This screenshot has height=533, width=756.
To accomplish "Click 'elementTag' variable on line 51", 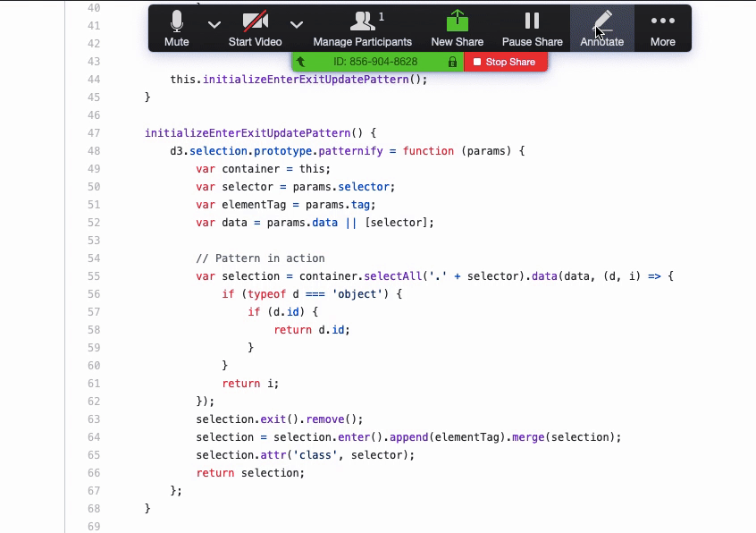I will pos(254,205).
